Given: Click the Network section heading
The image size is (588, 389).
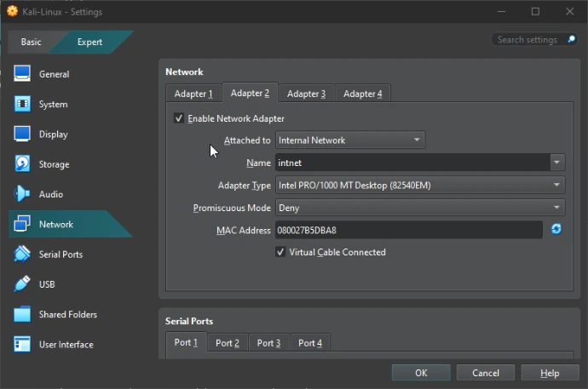Looking at the screenshot, I should tap(184, 72).
